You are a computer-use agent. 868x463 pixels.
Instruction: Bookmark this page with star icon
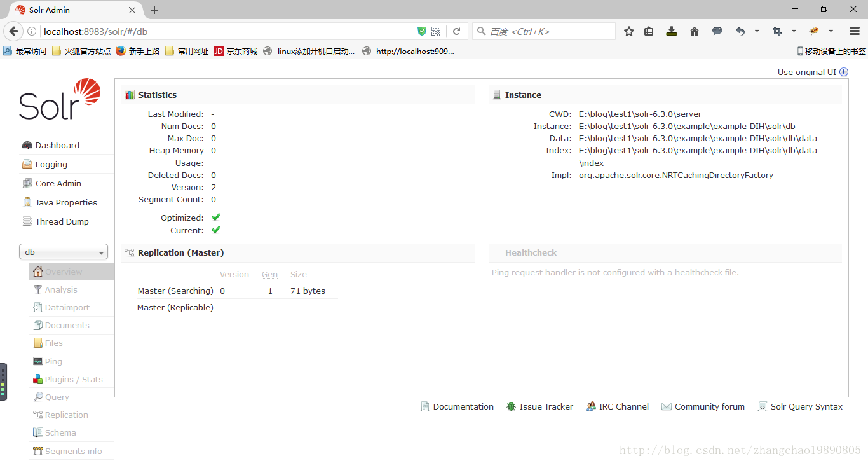point(629,31)
